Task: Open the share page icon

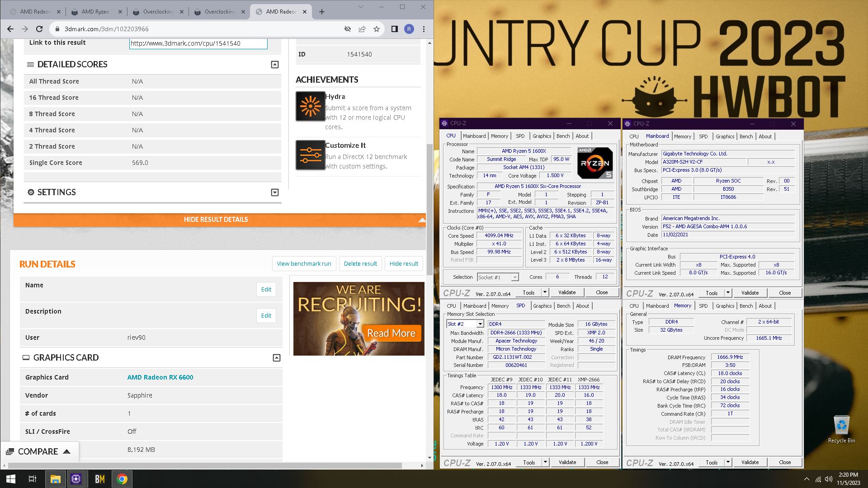Action: (x=362, y=29)
